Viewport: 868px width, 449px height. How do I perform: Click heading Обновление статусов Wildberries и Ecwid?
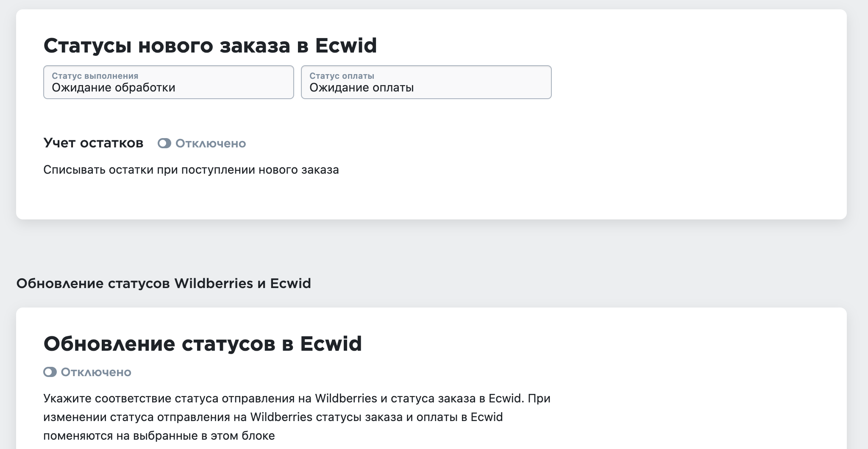pyautogui.click(x=164, y=283)
